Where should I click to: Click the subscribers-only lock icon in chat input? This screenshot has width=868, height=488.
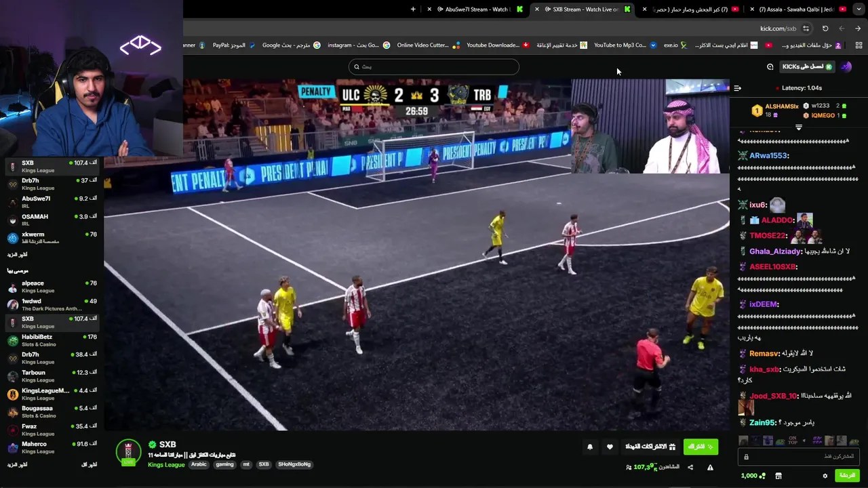[x=746, y=457]
